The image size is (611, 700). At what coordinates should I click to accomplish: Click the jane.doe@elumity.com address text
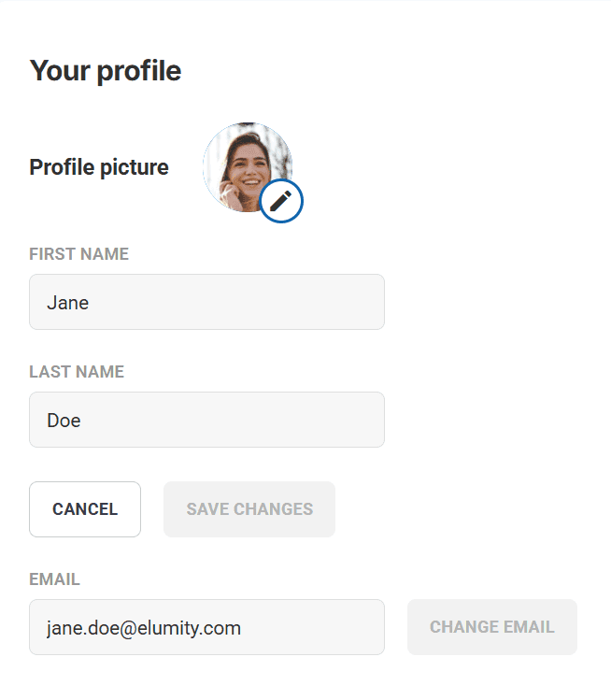(144, 628)
